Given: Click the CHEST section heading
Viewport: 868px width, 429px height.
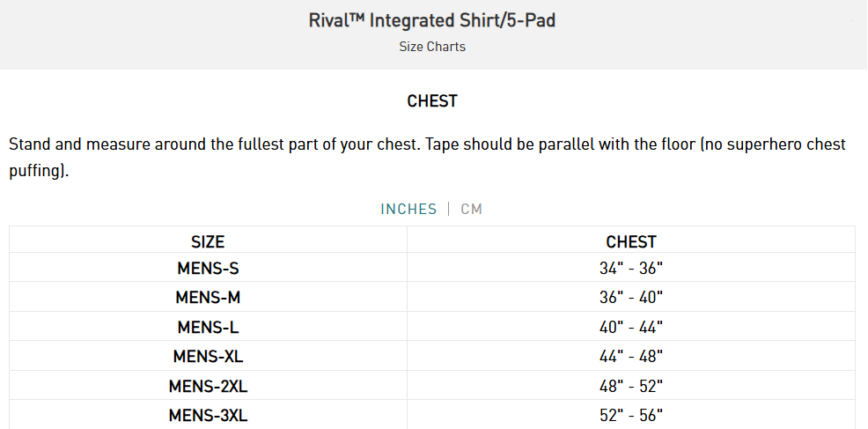Looking at the screenshot, I should pyautogui.click(x=432, y=101).
